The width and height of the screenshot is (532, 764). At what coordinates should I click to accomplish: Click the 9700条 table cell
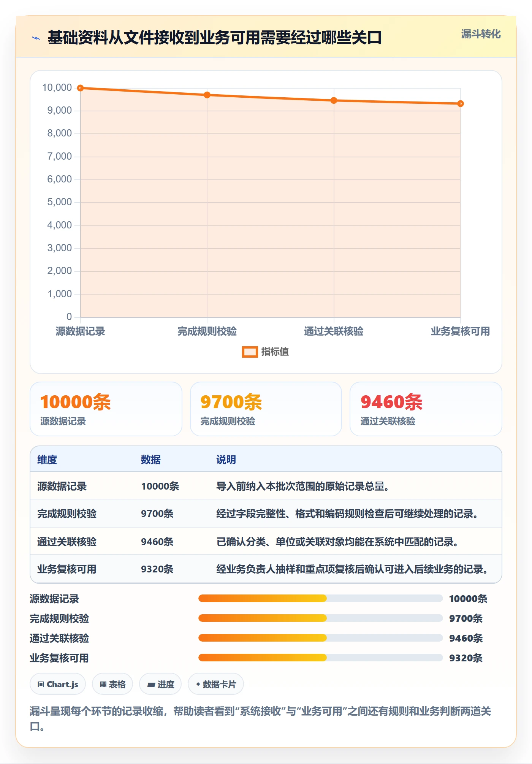click(x=157, y=514)
